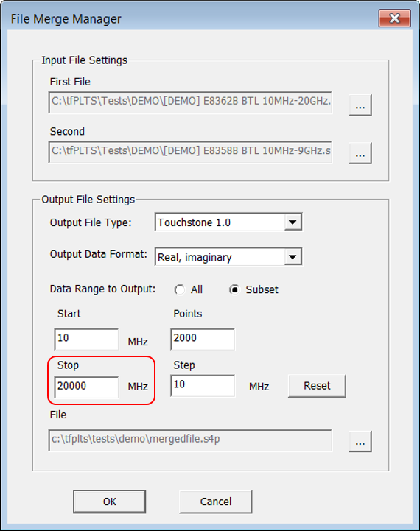
Task: Click the output File path field
Action: tap(190, 440)
